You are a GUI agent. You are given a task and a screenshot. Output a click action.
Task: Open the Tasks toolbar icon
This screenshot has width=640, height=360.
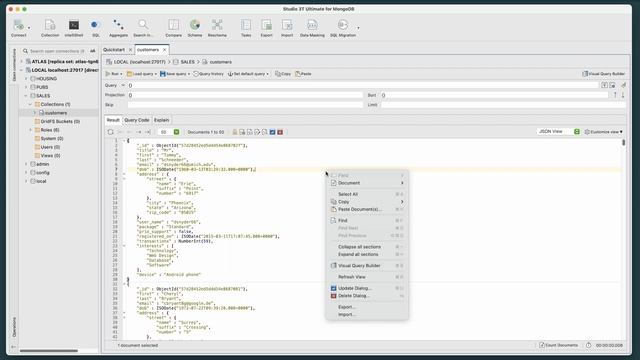[x=246, y=28]
